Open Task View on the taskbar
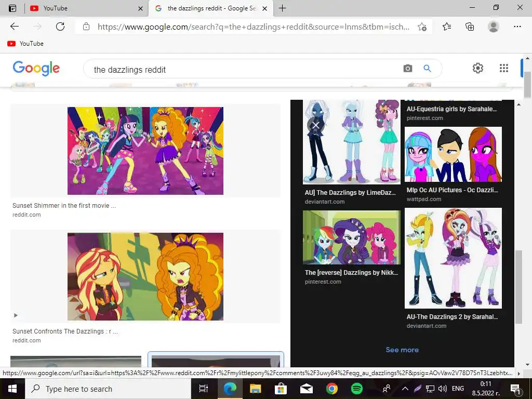This screenshot has width=532, height=399. pyautogui.click(x=203, y=389)
